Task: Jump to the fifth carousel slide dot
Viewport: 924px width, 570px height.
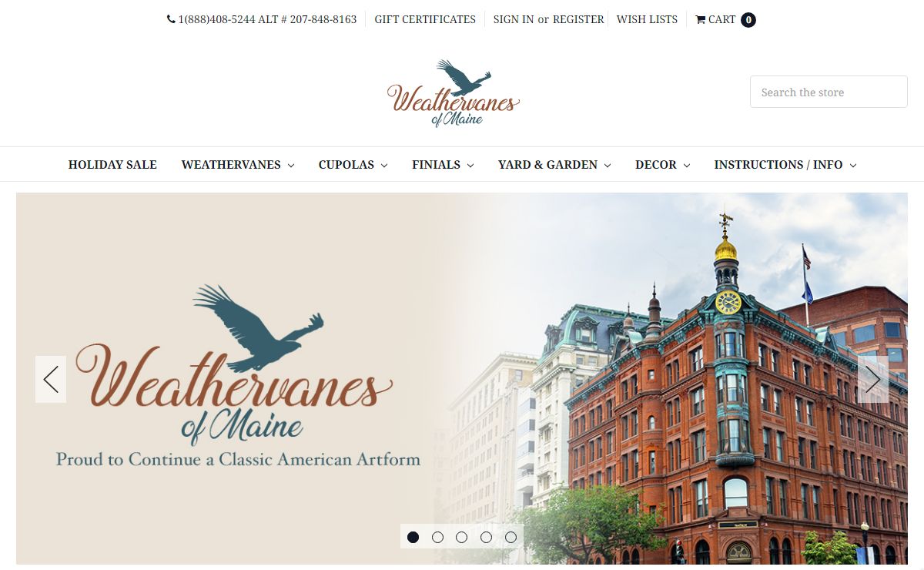Action: 511,537
